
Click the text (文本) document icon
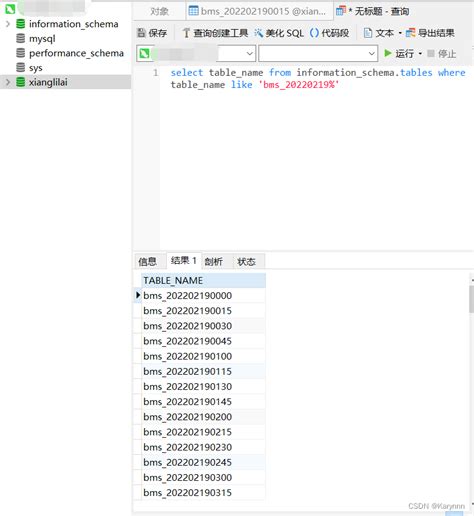(368, 33)
